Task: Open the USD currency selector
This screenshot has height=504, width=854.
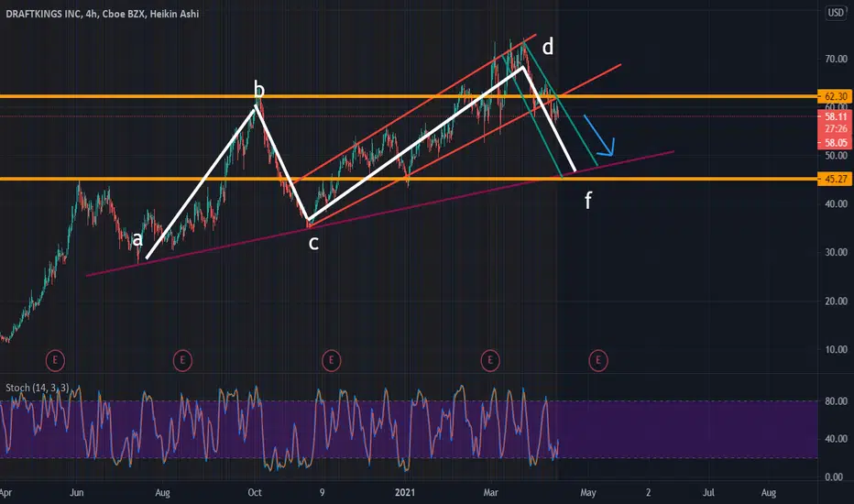Action: click(x=836, y=13)
